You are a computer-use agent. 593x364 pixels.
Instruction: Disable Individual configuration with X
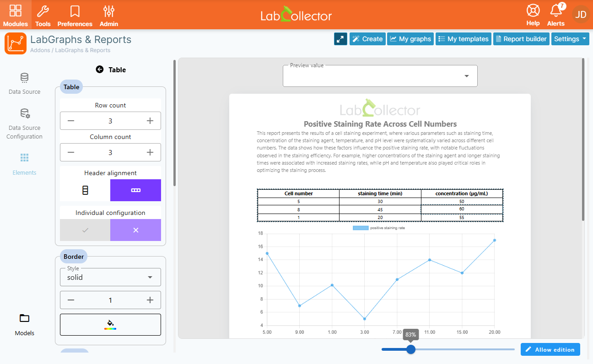135,230
